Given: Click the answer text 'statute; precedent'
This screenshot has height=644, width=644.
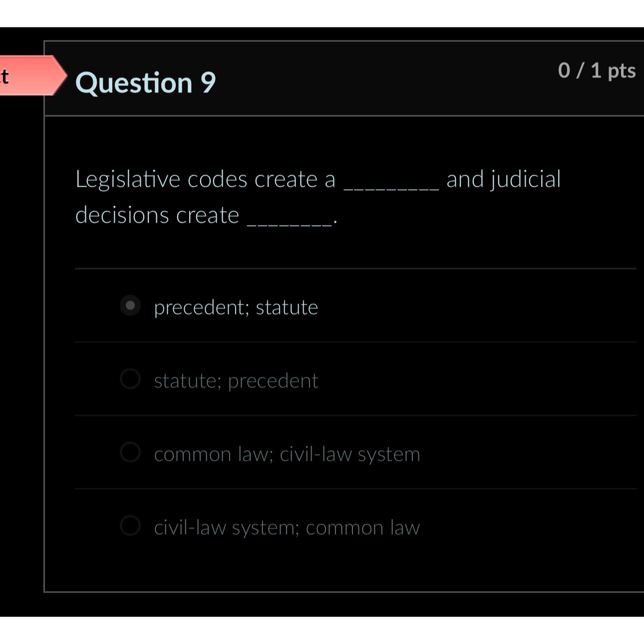Looking at the screenshot, I should point(236,380).
